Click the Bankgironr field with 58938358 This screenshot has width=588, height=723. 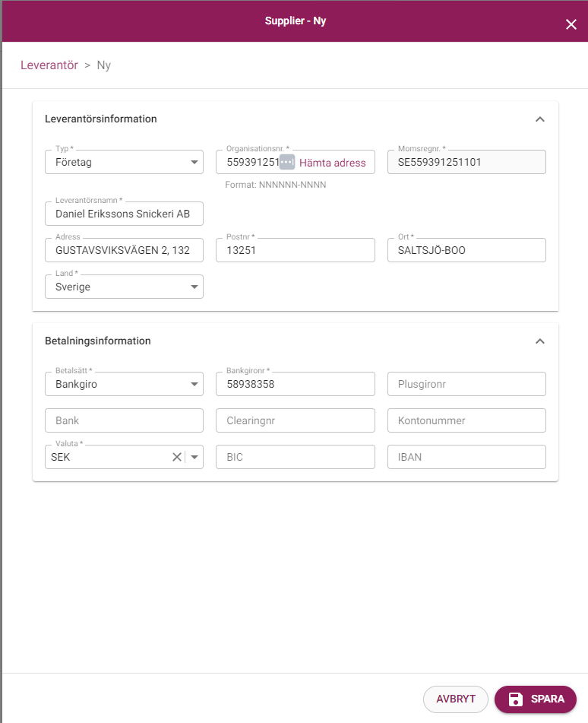tap(296, 384)
